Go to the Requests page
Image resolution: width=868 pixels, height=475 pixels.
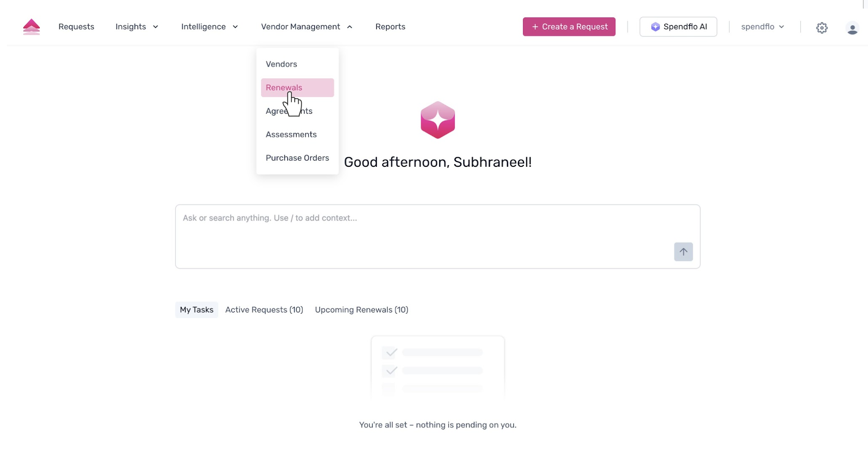pyautogui.click(x=76, y=27)
